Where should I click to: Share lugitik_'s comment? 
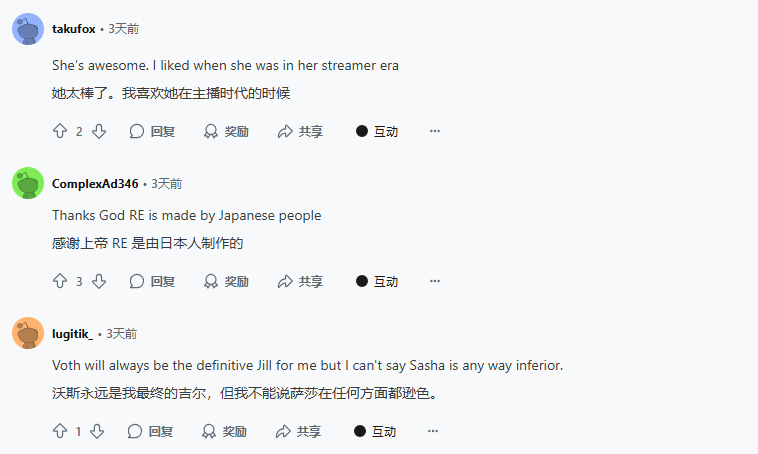pos(300,431)
